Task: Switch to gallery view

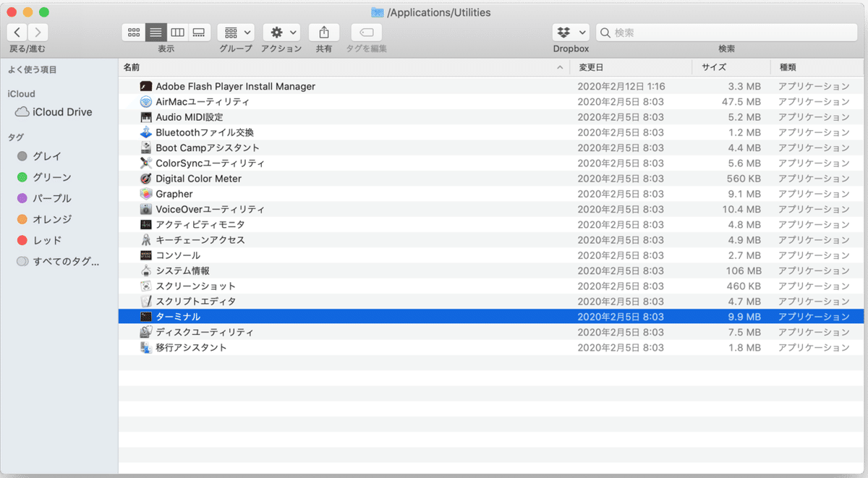Action: (x=200, y=33)
